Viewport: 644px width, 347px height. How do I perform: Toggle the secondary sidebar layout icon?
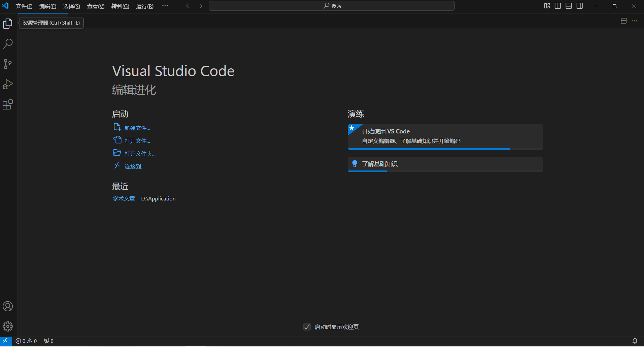coord(580,6)
